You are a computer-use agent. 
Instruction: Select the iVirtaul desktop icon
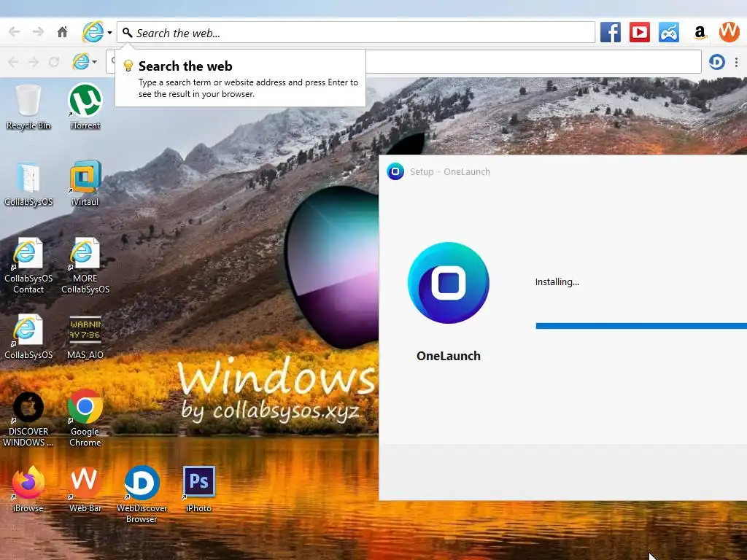pyautogui.click(x=85, y=183)
